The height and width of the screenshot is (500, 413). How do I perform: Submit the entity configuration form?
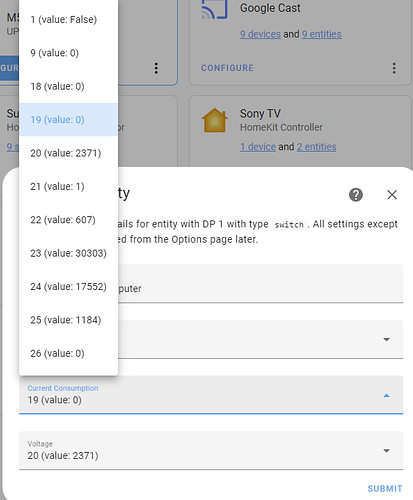385,489
